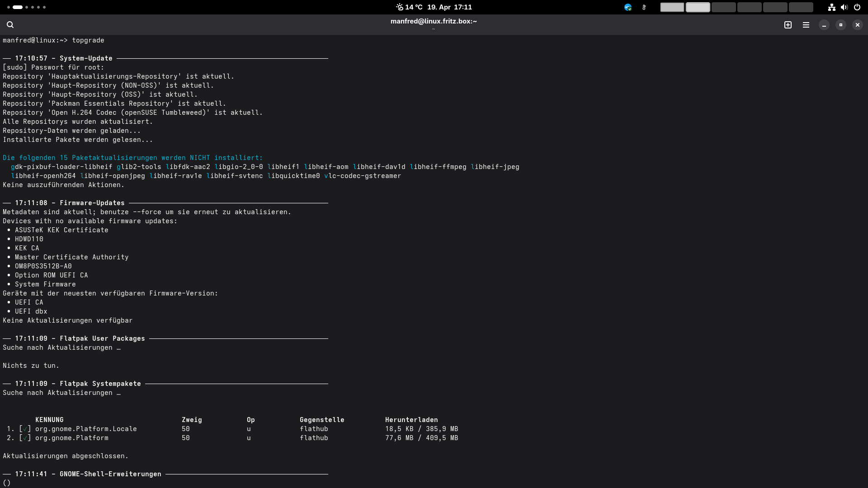
Task: Switch to the sixth workspace thumbnail
Action: [x=801, y=7]
